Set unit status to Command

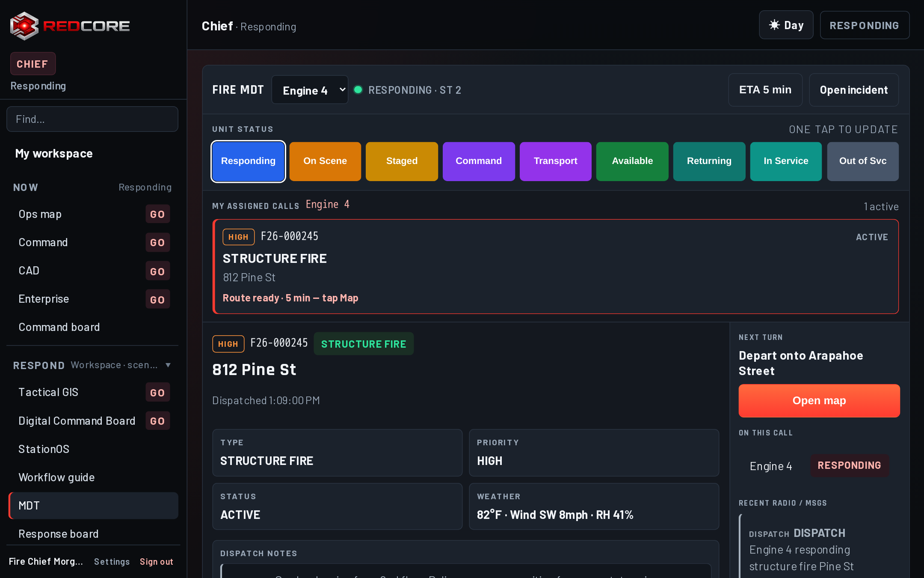coord(479,161)
